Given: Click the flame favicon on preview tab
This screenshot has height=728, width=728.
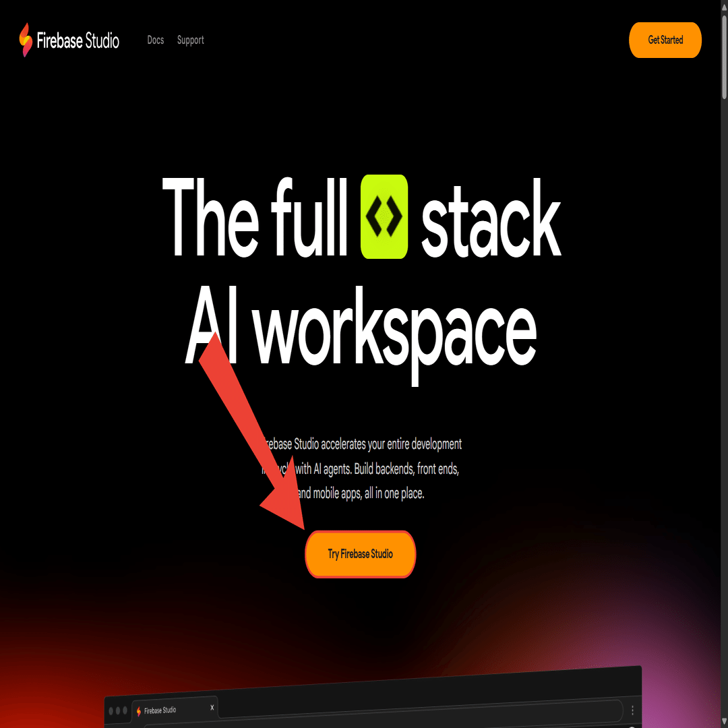Looking at the screenshot, I should click(138, 711).
